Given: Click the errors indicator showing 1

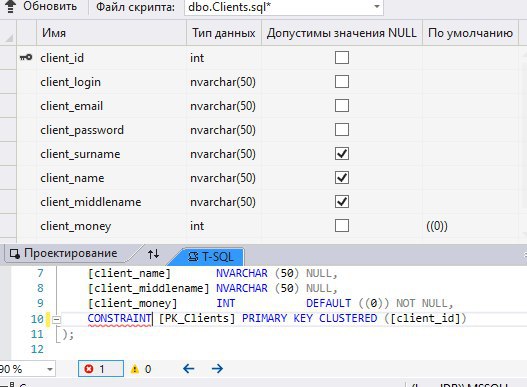Looking at the screenshot, I should (x=100, y=369).
